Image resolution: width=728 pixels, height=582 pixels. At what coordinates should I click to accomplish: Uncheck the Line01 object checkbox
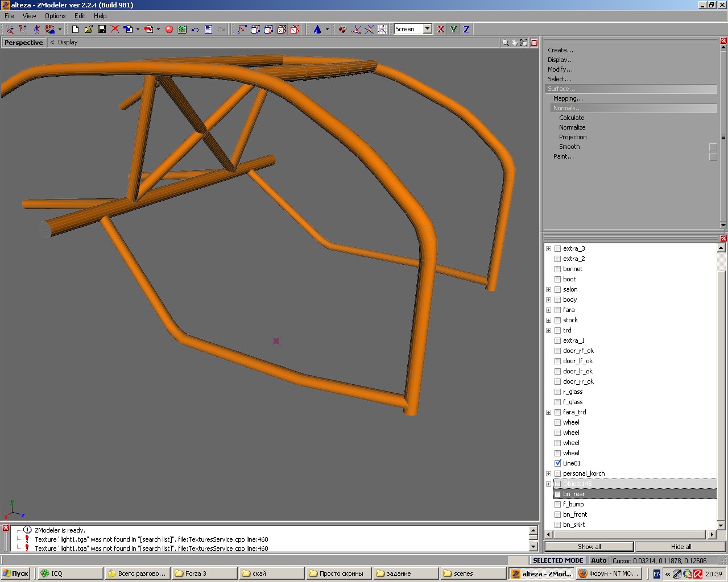(557, 463)
